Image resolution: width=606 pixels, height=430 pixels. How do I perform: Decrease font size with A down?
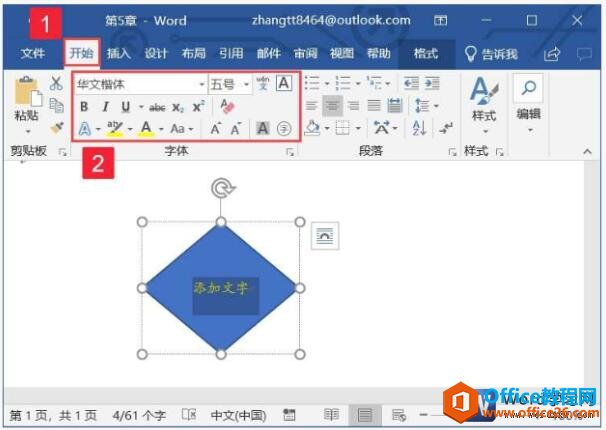pos(235,129)
